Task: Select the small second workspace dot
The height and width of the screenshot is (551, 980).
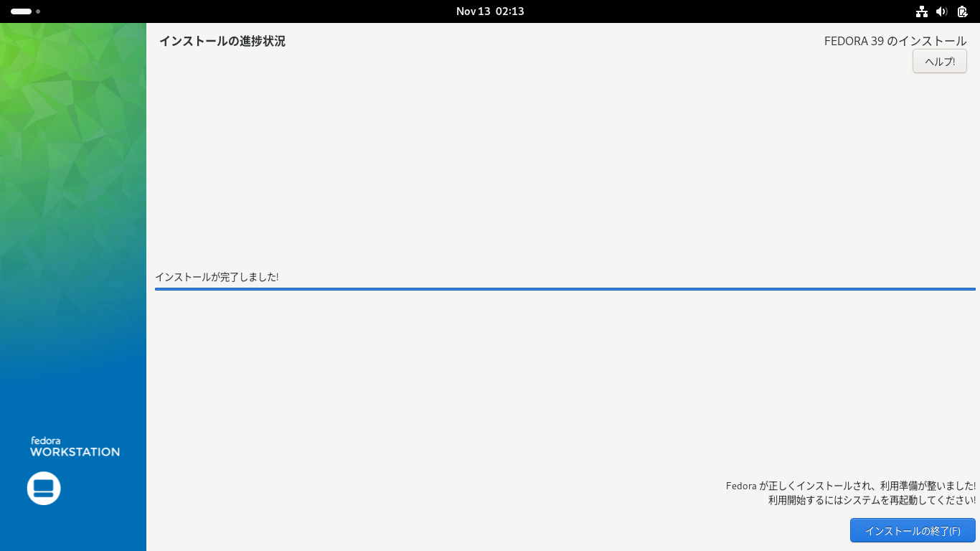Action: tap(38, 11)
